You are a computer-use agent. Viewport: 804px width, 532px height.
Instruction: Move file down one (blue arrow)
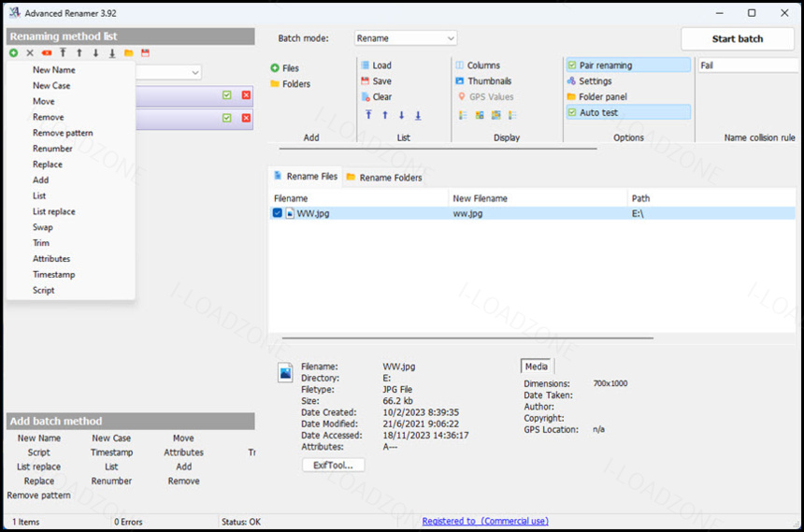tap(401, 115)
